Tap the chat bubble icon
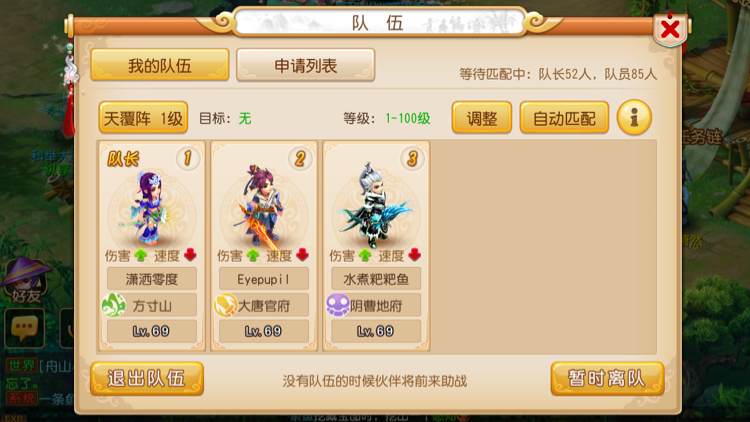The image size is (750, 422). (24, 328)
